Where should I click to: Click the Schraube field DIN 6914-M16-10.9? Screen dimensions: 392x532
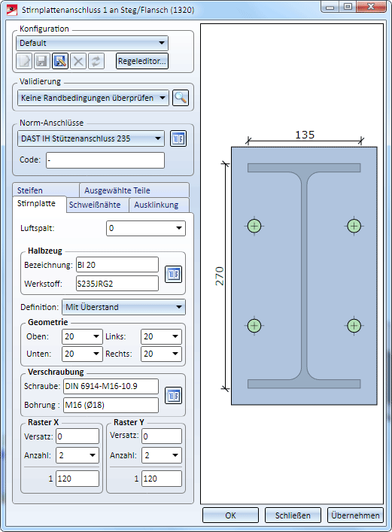[x=111, y=387]
